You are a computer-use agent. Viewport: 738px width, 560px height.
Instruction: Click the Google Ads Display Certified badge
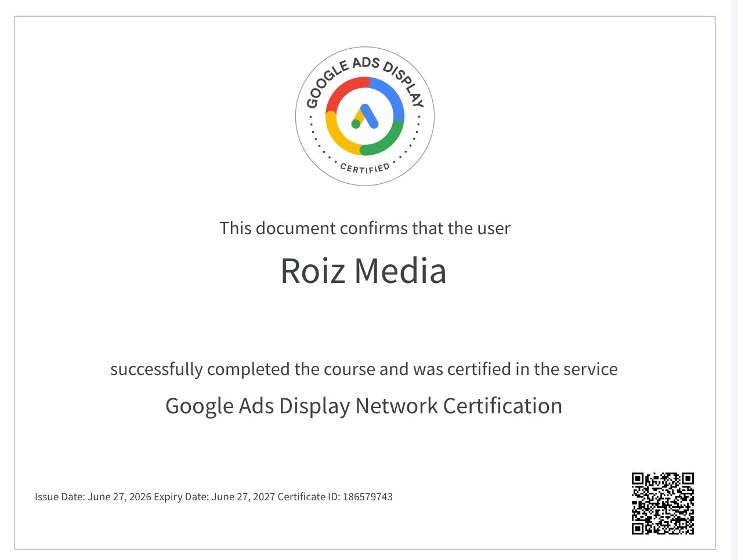coord(365,117)
